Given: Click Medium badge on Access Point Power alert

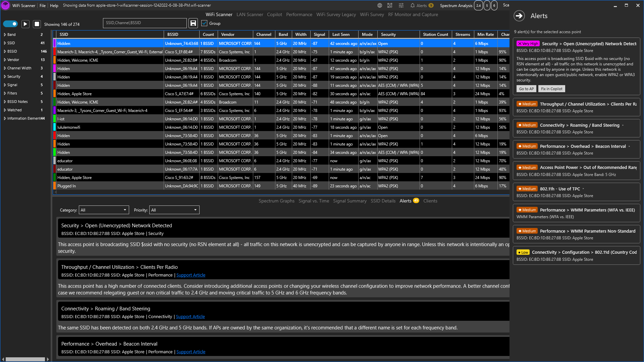Looking at the screenshot, I should [527, 168].
